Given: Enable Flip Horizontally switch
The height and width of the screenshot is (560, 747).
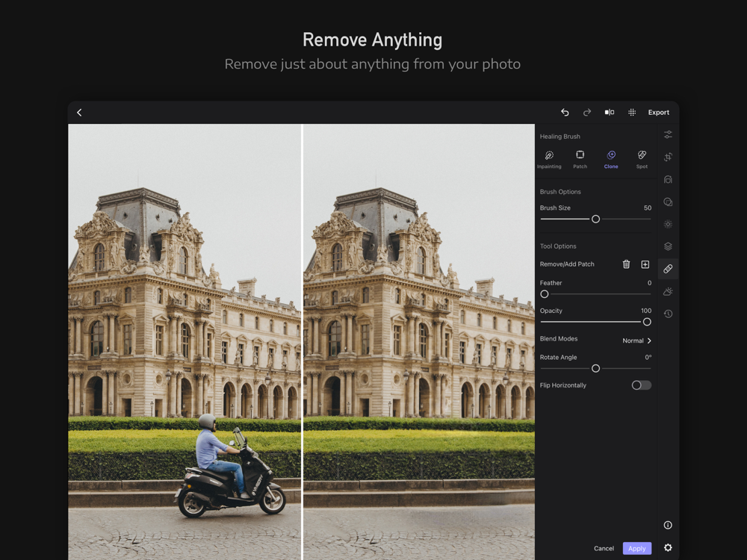Looking at the screenshot, I should pos(641,385).
